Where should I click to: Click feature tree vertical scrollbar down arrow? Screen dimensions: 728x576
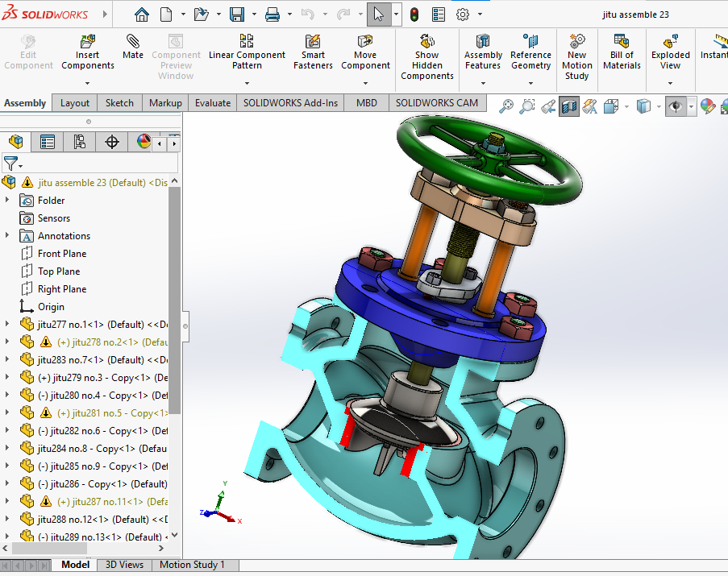[x=175, y=534]
